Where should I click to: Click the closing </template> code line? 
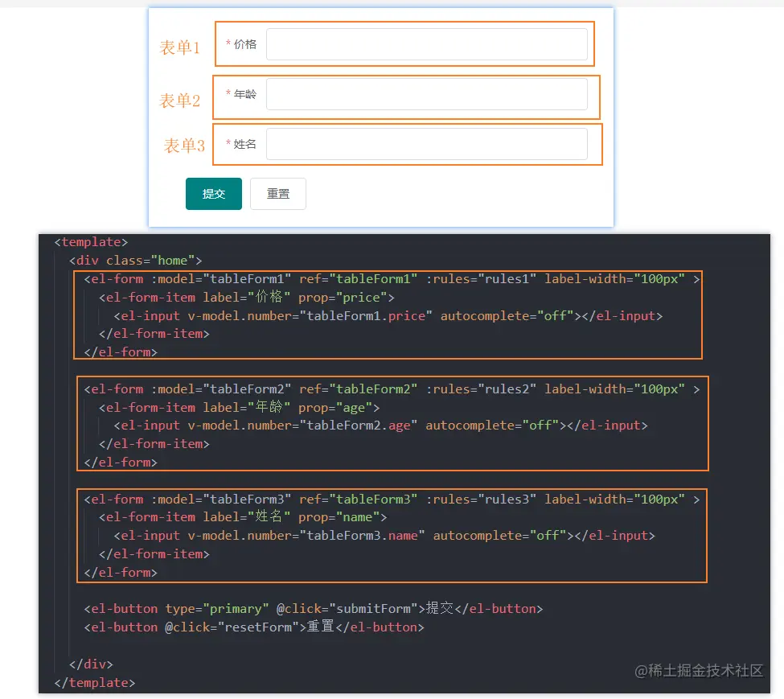pos(95,682)
